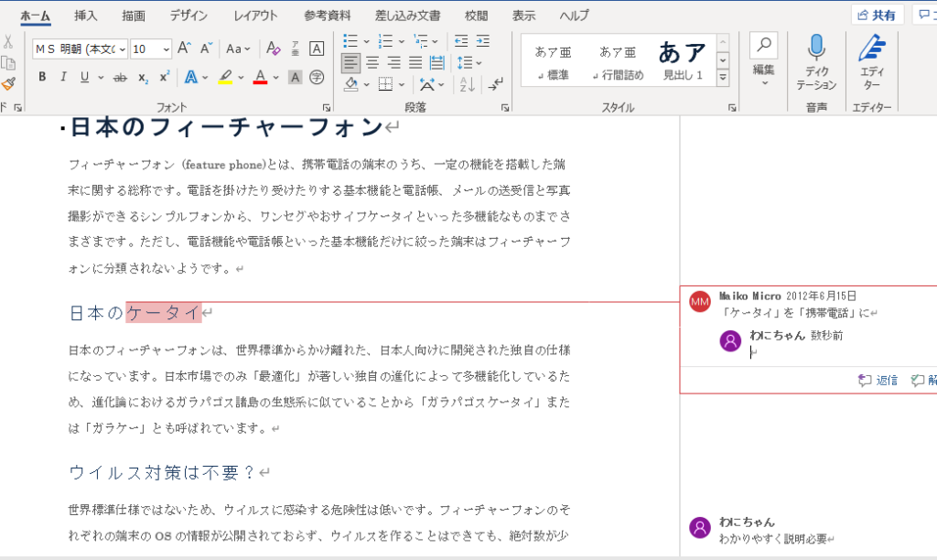Open font size dropdown
Image resolution: width=937 pixels, height=560 pixels.
pyautogui.click(x=167, y=49)
